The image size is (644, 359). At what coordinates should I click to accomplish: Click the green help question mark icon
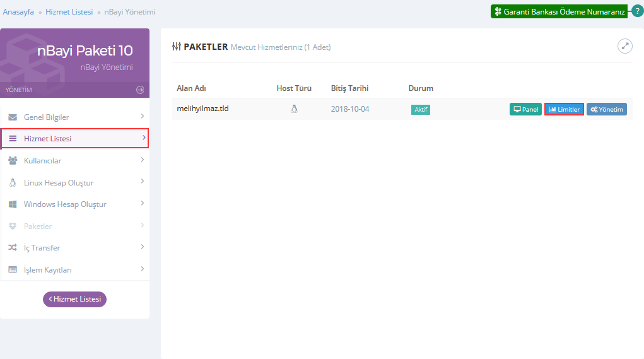(x=637, y=11)
